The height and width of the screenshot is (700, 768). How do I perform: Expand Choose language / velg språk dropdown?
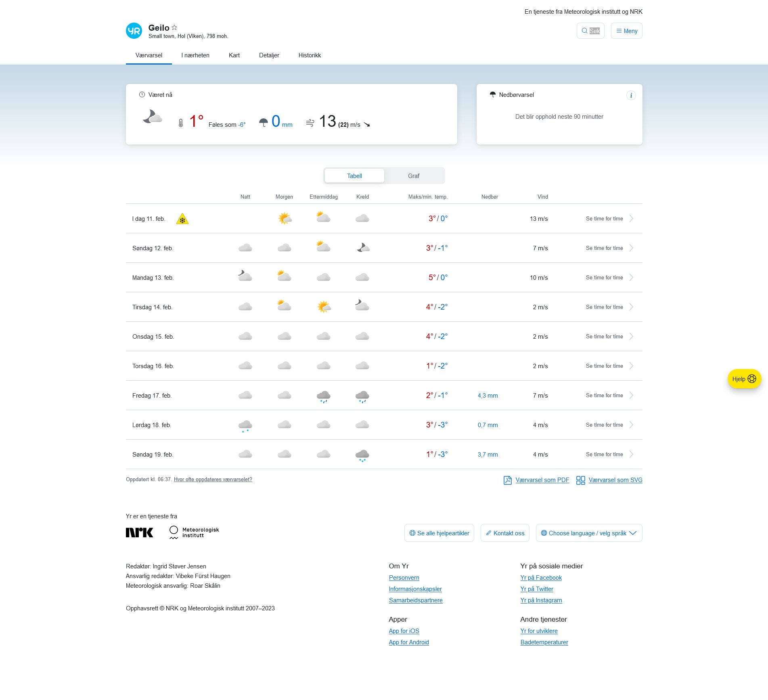(589, 533)
